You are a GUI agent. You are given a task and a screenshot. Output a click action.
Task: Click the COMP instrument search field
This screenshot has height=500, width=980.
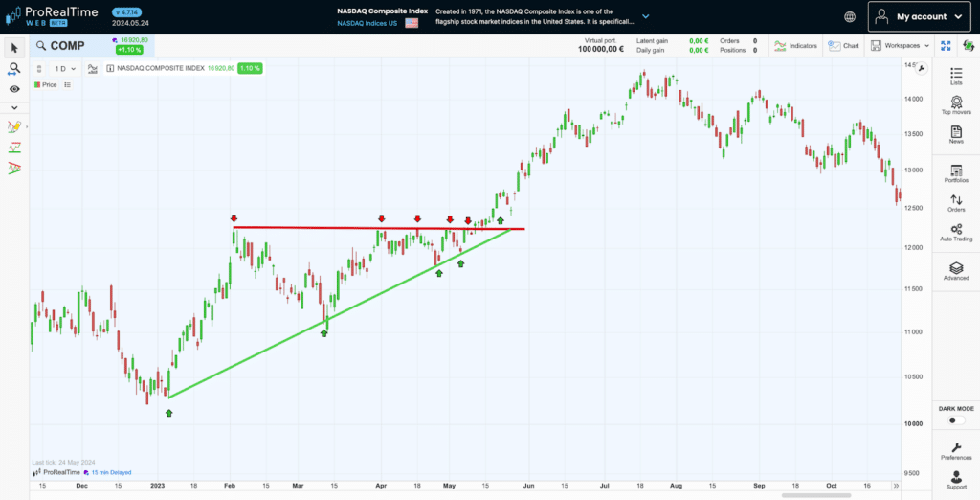(69, 46)
